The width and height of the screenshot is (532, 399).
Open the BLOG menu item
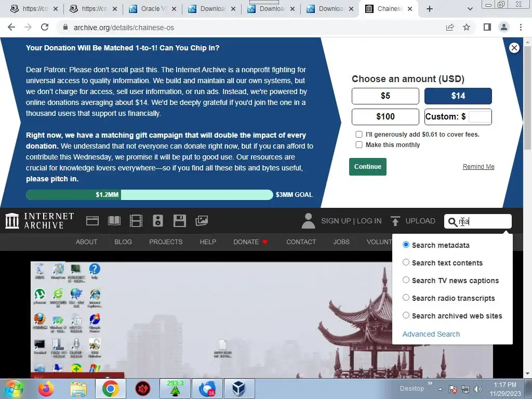(x=123, y=242)
